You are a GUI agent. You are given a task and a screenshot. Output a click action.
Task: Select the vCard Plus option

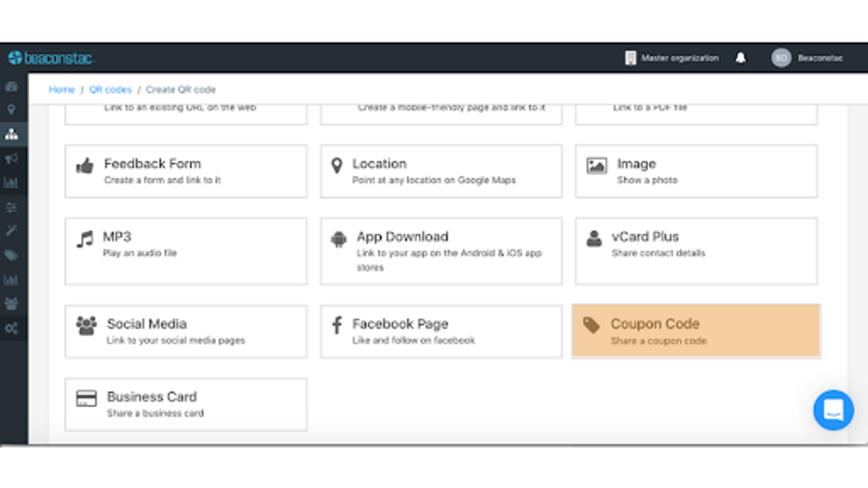pos(696,251)
